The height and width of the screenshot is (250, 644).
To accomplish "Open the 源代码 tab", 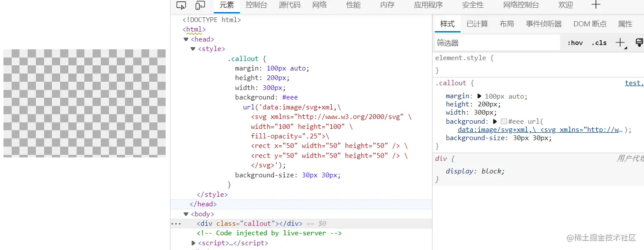I will click(289, 5).
